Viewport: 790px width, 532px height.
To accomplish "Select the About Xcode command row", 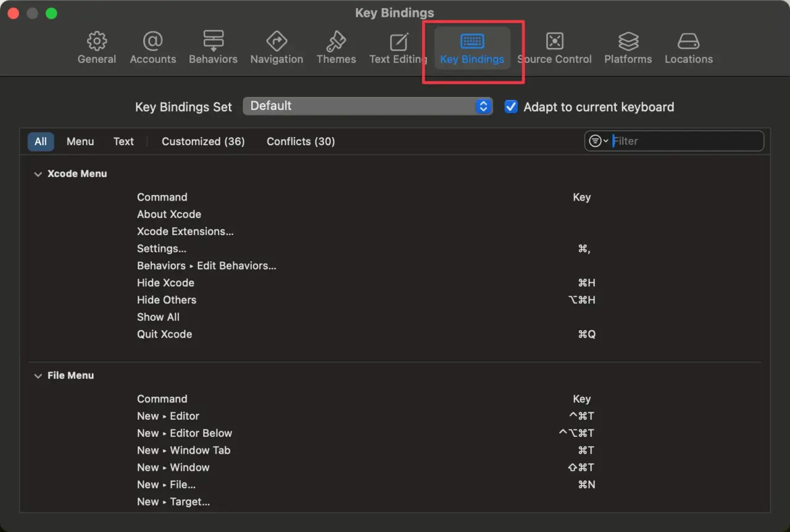I will 395,214.
